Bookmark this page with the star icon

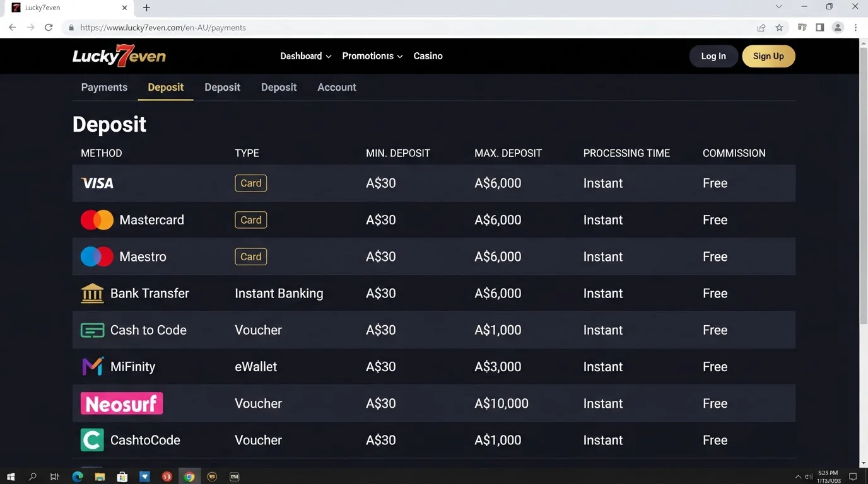pyautogui.click(x=780, y=28)
